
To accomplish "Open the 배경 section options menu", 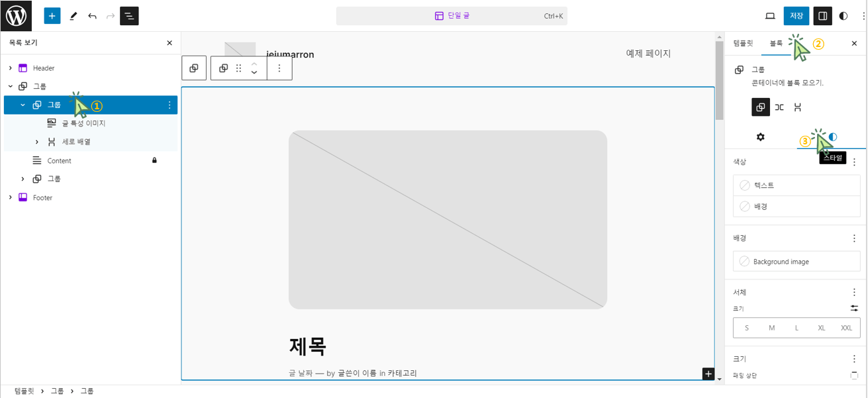I will coord(854,238).
